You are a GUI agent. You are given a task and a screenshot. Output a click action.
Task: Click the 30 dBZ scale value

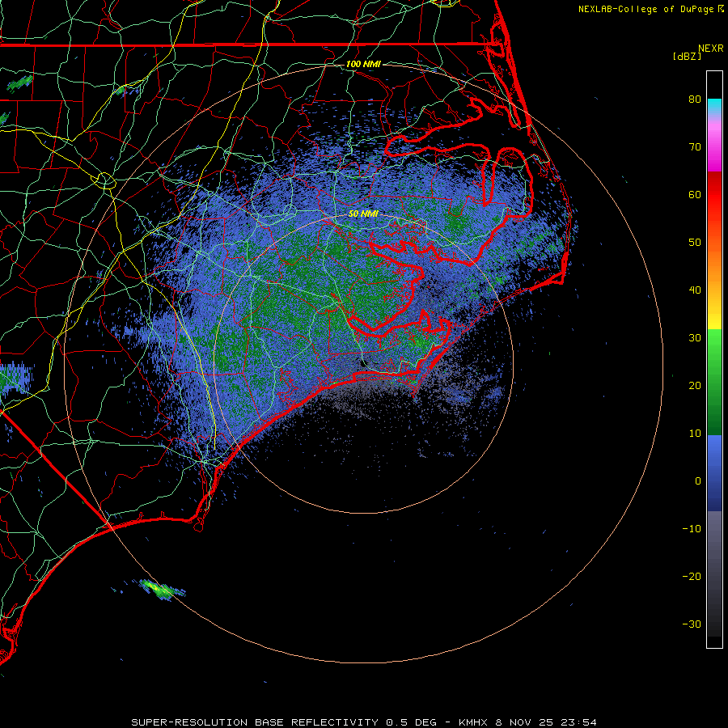[x=695, y=338]
